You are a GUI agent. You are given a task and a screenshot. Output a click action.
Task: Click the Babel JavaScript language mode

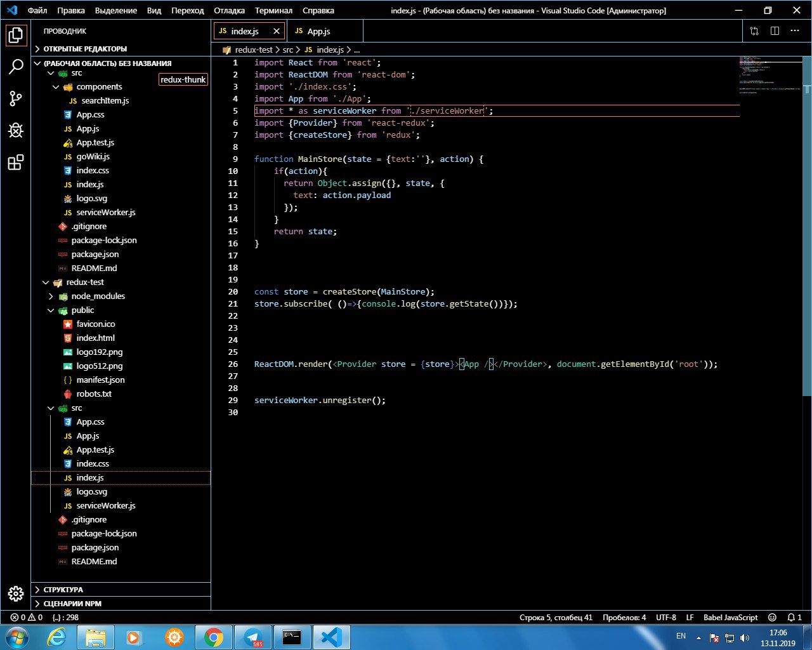(730, 617)
